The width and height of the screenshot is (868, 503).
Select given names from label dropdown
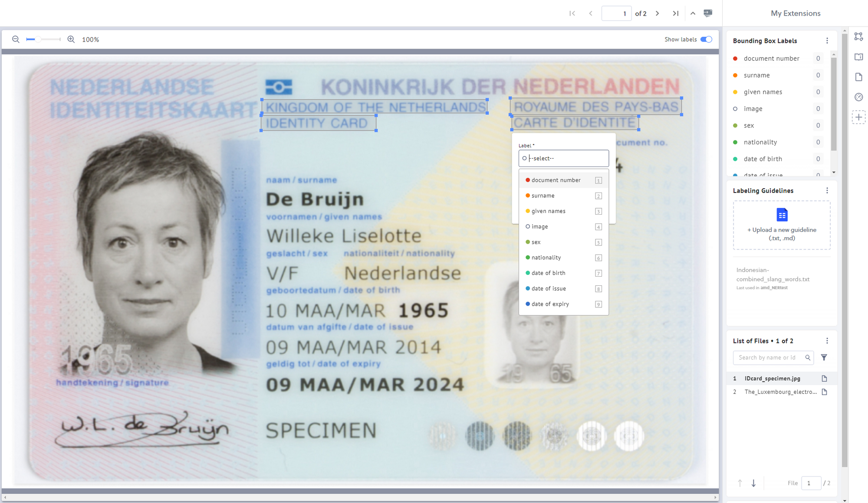548,211
